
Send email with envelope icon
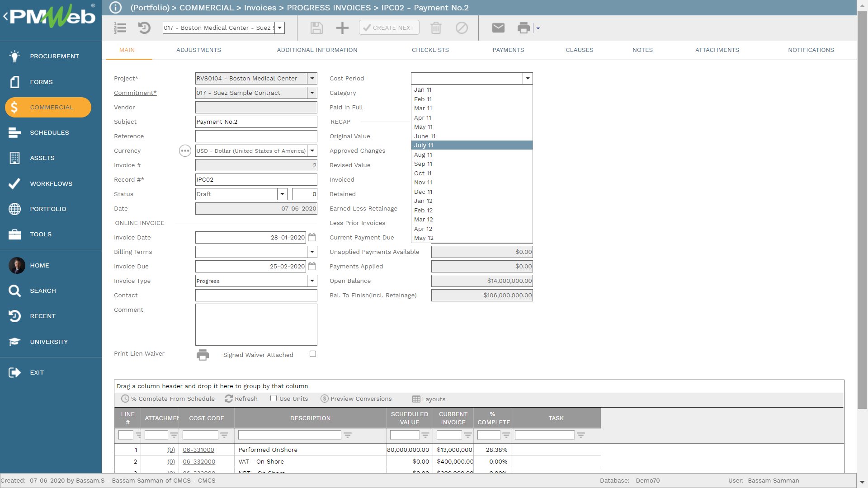pos(498,28)
